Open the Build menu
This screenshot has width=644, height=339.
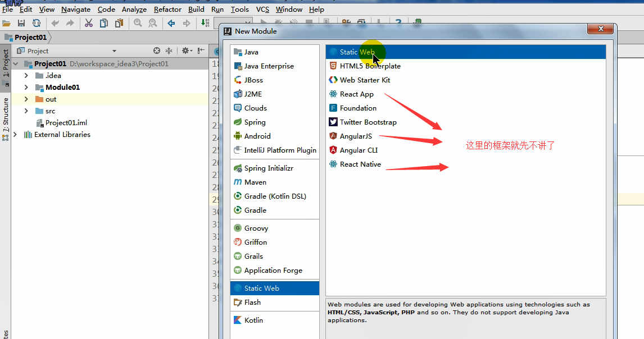(196, 9)
